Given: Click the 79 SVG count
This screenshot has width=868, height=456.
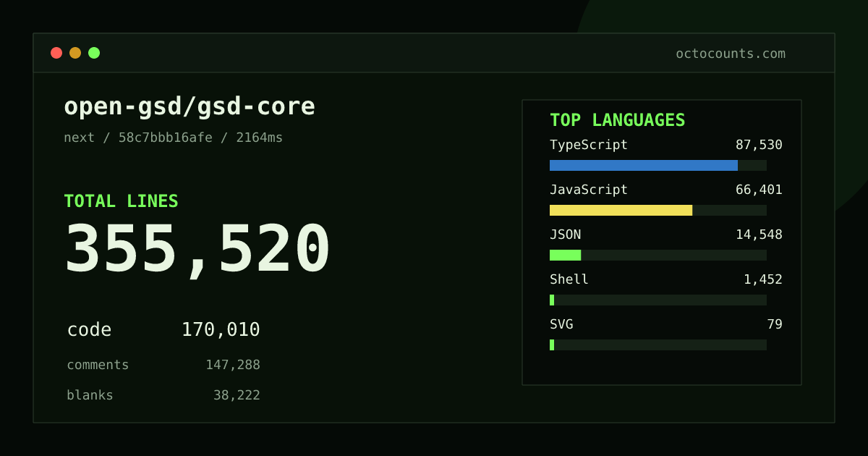Looking at the screenshot, I should (775, 324).
